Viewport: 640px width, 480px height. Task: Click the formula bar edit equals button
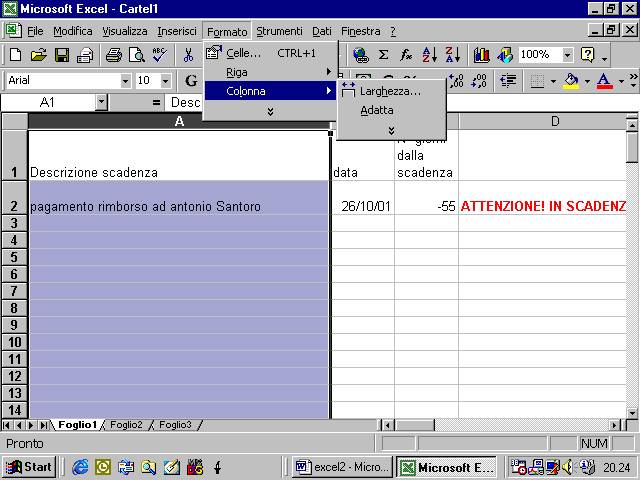[156, 102]
